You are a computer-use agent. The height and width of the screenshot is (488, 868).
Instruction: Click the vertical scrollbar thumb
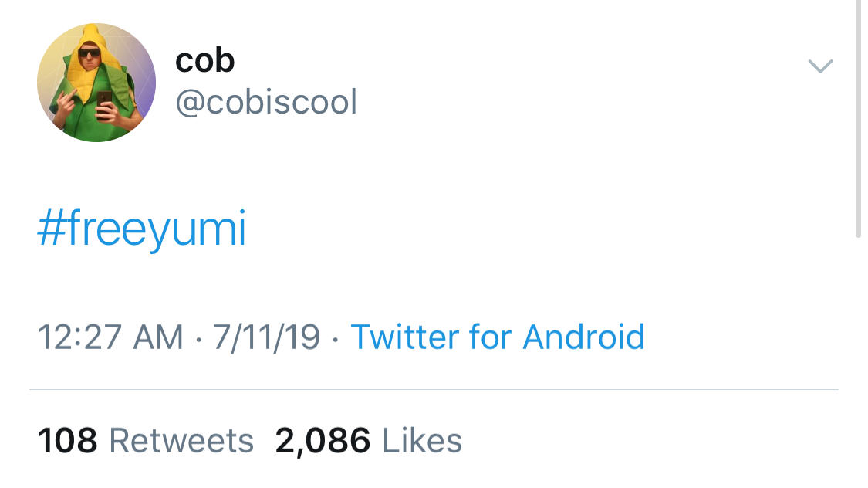click(859, 116)
